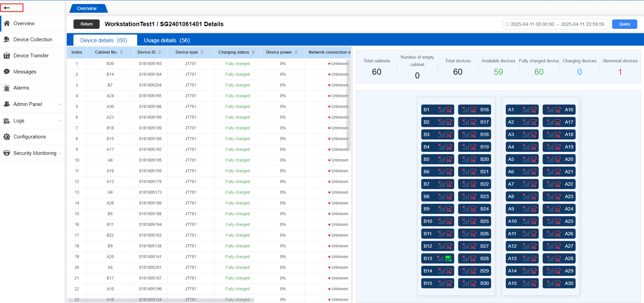Expand the Admin Panel submenu
Screen dimensions: 644x303
(x=60, y=104)
